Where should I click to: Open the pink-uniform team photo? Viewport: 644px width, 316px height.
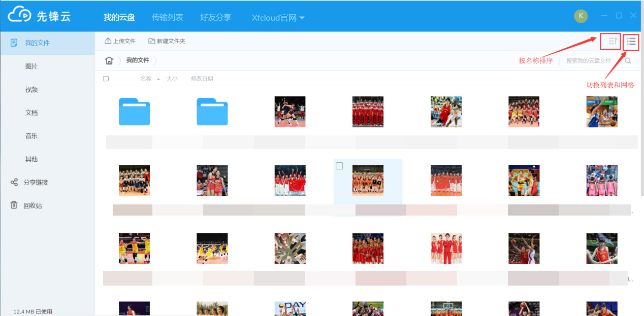click(x=602, y=180)
